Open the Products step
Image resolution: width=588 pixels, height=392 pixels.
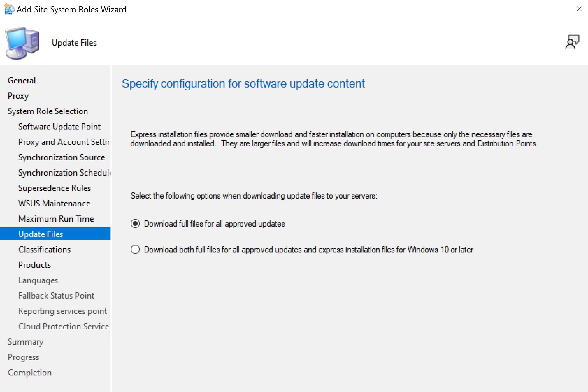tap(34, 265)
